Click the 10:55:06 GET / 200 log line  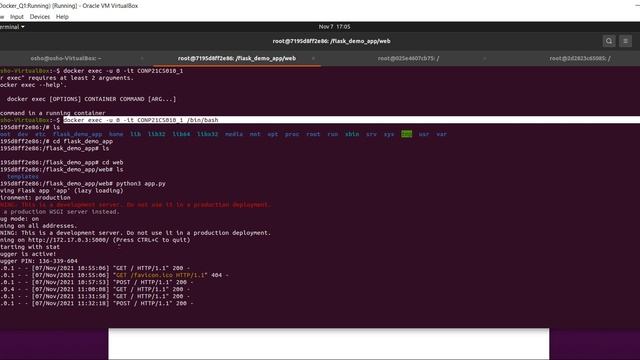95,268
